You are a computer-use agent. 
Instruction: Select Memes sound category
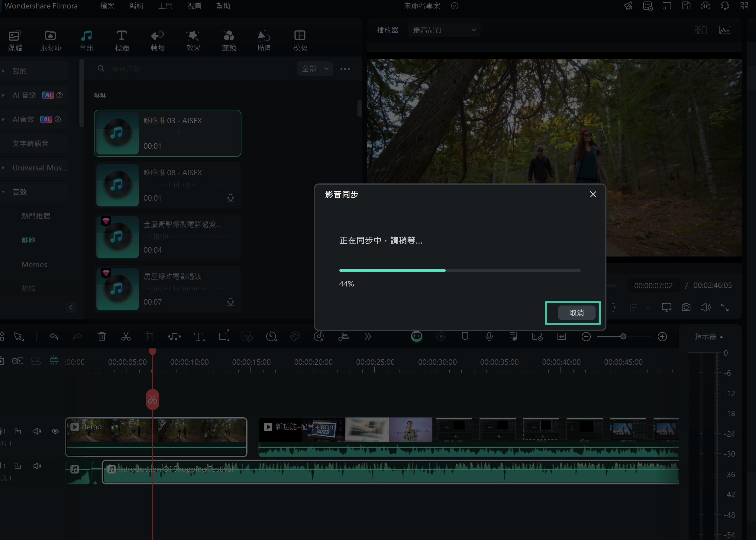34,264
